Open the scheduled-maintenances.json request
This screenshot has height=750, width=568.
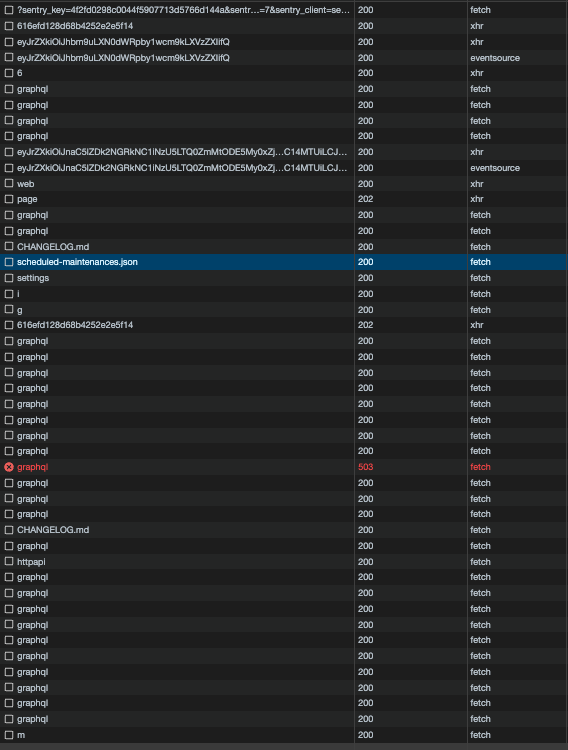(77, 262)
